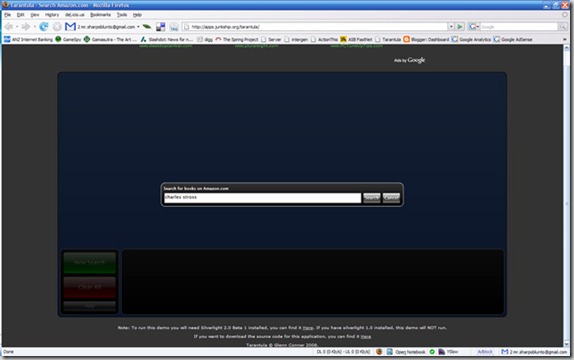Image resolution: width=574 pixels, height=360 pixels.
Task: Click the green Go arrow beside address bar
Action: click(x=460, y=26)
